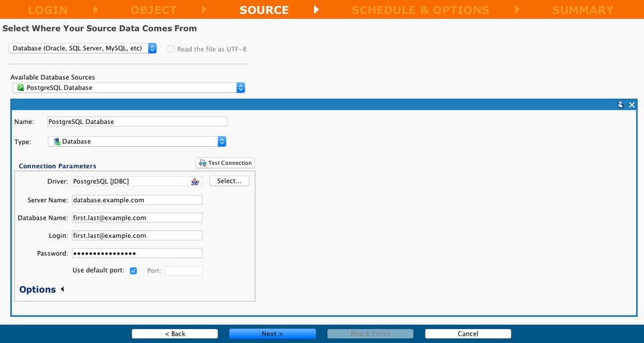The height and width of the screenshot is (343, 644).
Task: Click the Test Connection button
Action: (225, 163)
